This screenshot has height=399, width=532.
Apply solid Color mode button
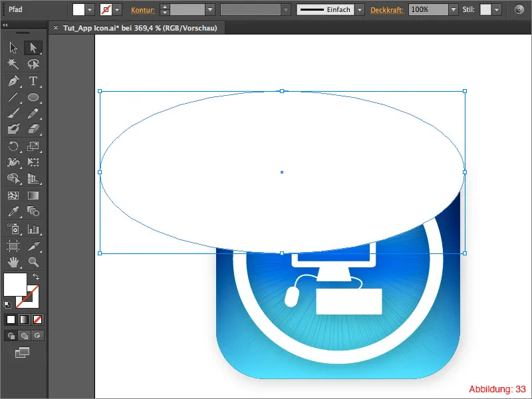(x=11, y=319)
